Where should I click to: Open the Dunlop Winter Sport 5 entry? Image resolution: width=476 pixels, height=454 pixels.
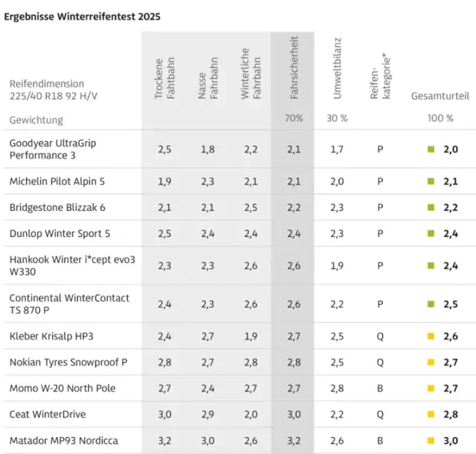tap(59, 233)
